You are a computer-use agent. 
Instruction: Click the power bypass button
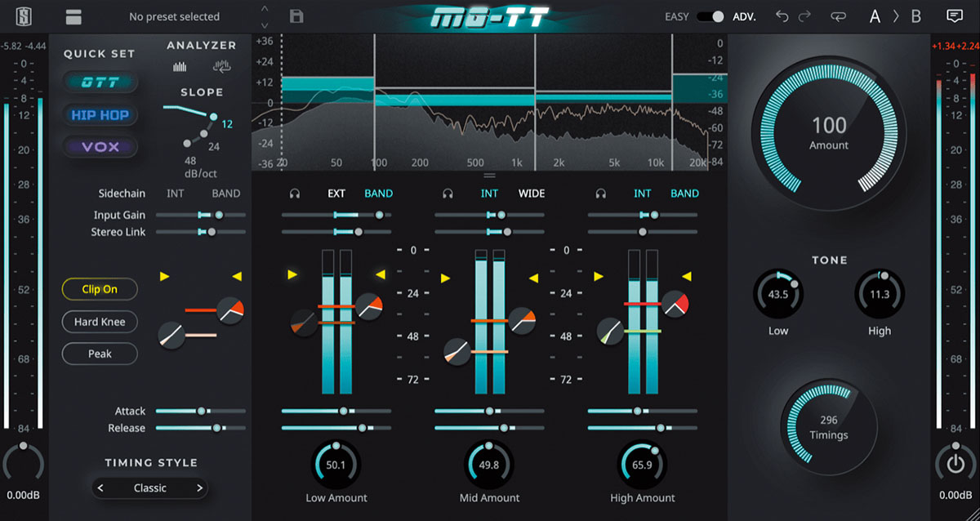[x=955, y=465]
